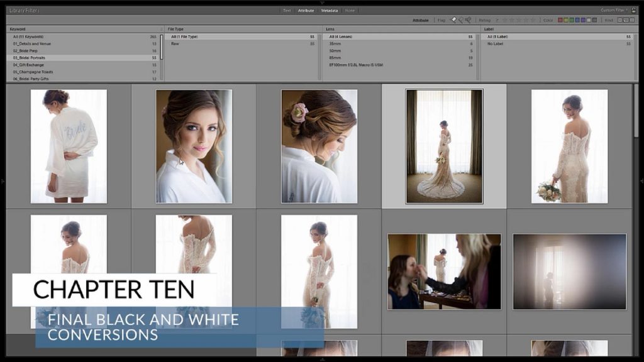Image resolution: width=644 pixels, height=362 pixels.
Task: Select 'All (4 Lenses)' row
Action: click(399, 36)
